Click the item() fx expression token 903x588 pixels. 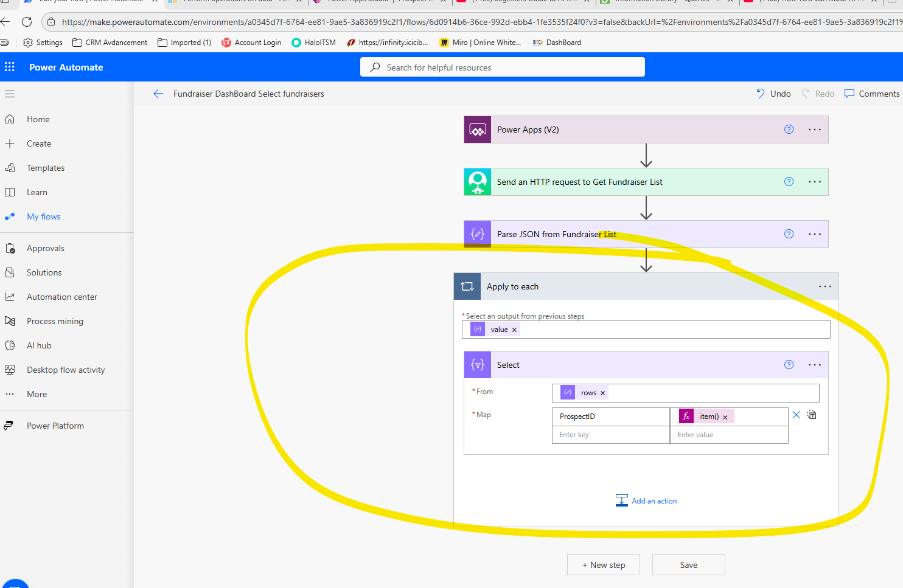point(706,417)
